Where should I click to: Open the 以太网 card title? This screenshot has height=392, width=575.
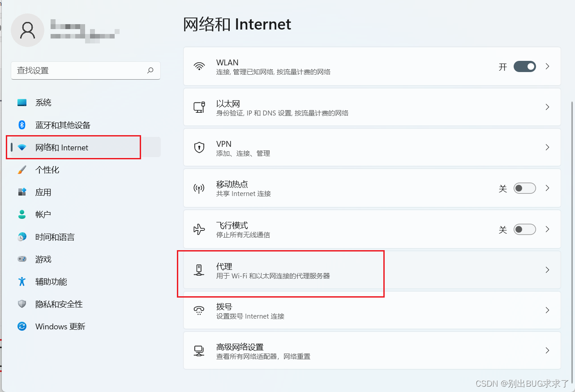(228, 104)
